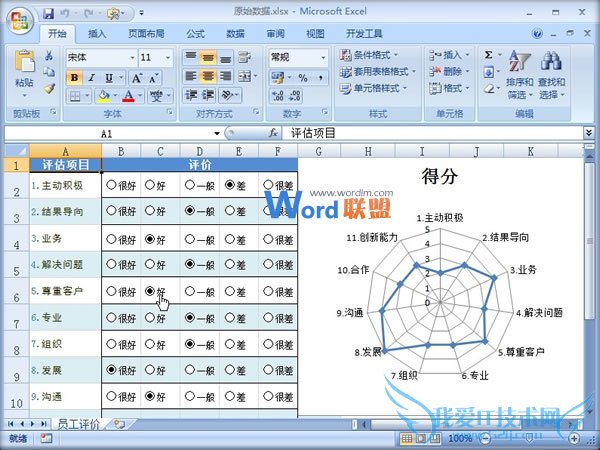Expand the formula bar

(x=589, y=133)
